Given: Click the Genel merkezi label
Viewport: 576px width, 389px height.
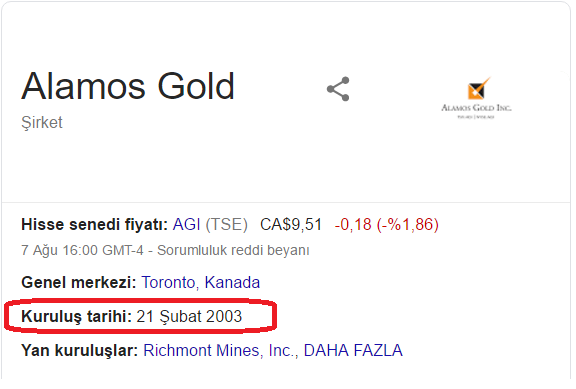Looking at the screenshot, I should tap(79, 283).
